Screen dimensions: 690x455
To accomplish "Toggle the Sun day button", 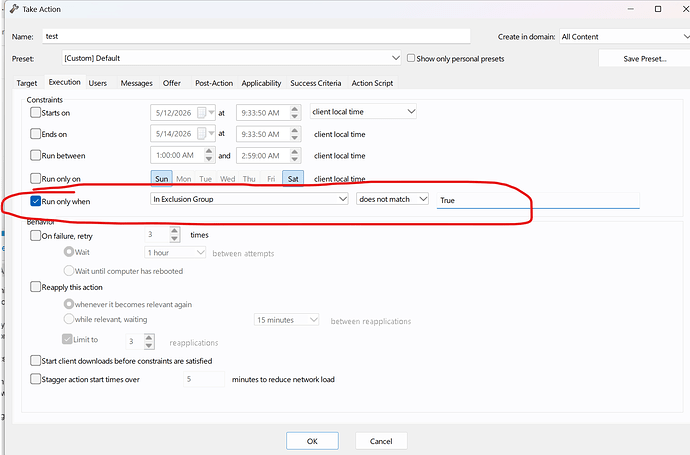I will pos(161,179).
